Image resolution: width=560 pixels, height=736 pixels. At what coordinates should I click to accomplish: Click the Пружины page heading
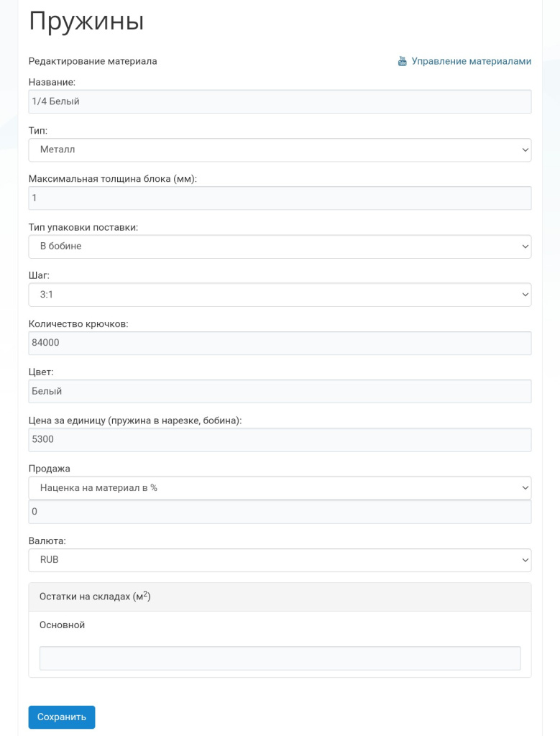click(x=86, y=21)
